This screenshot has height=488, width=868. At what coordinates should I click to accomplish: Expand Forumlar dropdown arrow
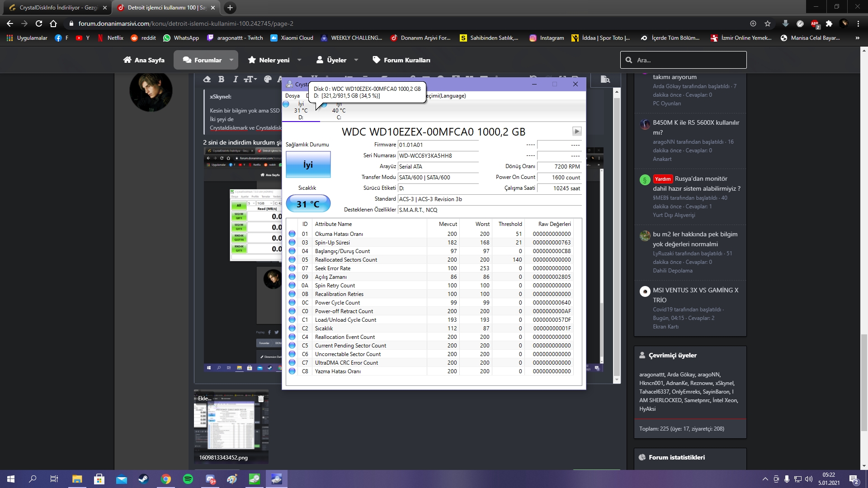pyautogui.click(x=231, y=60)
